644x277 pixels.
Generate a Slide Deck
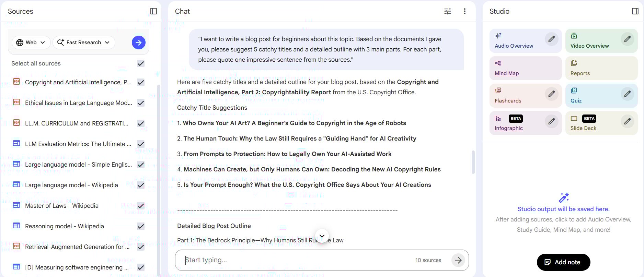click(x=601, y=123)
